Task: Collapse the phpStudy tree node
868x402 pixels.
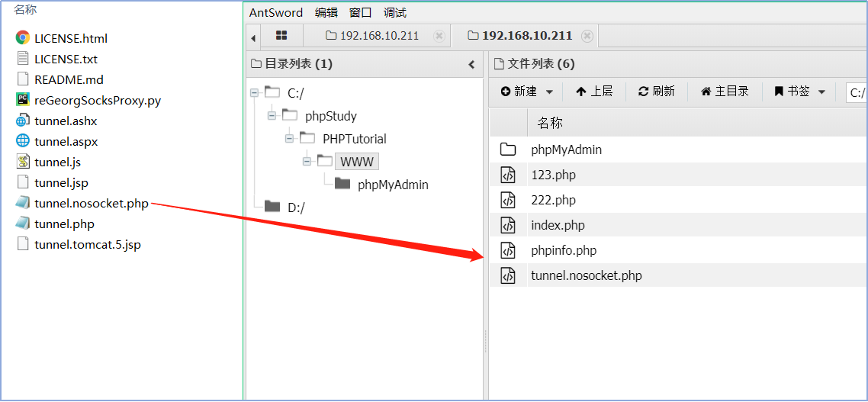Action: tap(272, 116)
